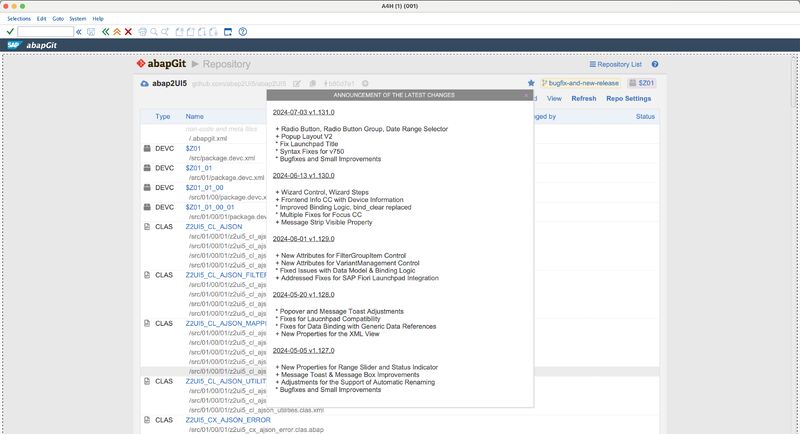Click the commit hash b86d7a1 link

coord(339,83)
